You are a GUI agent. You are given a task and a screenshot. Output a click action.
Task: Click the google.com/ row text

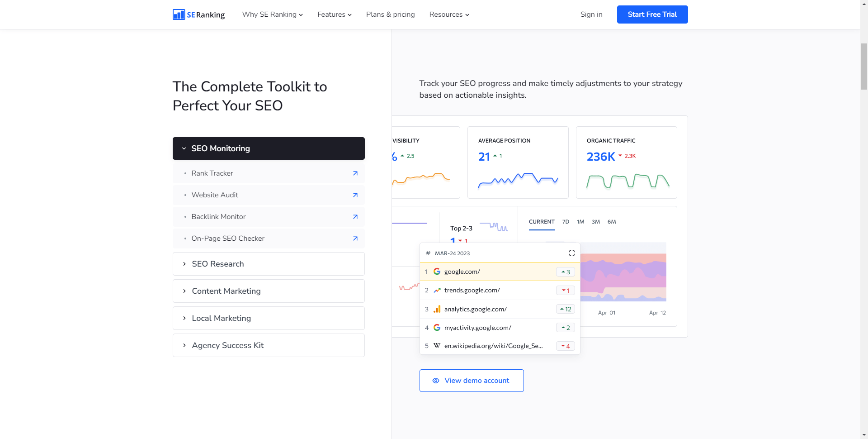point(462,272)
